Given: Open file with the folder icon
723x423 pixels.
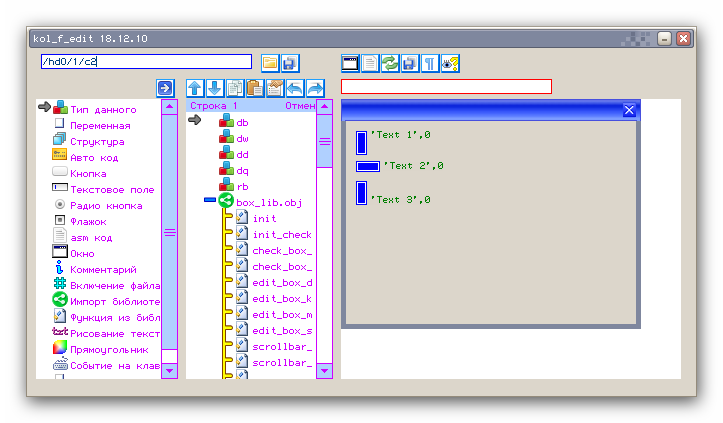Looking at the screenshot, I should pos(270,63).
